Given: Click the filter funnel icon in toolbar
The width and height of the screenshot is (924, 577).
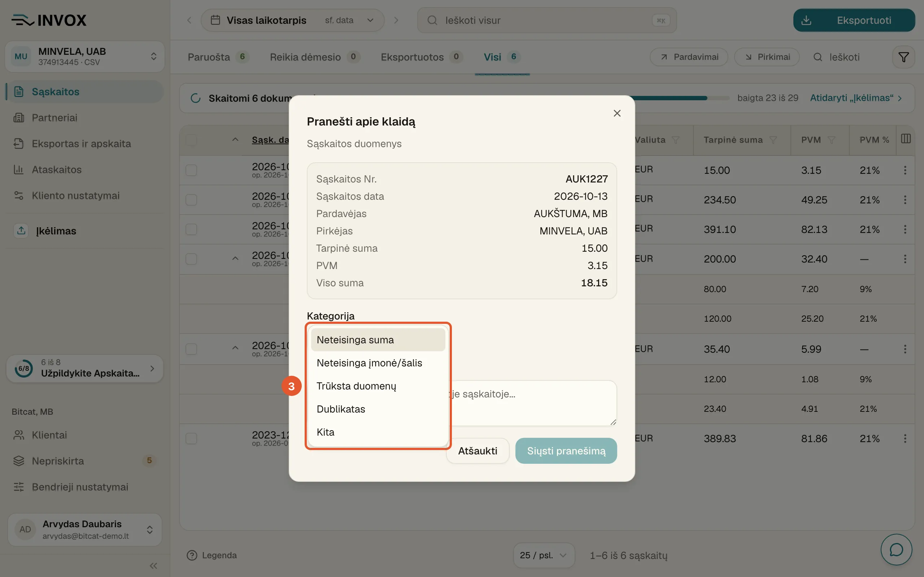Looking at the screenshot, I should coord(903,57).
